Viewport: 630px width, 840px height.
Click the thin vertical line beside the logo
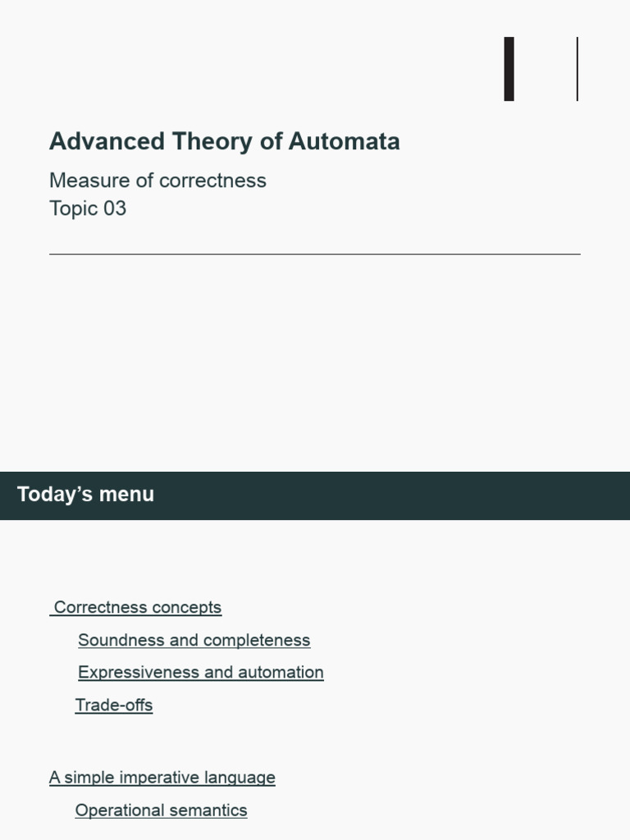coord(577,69)
